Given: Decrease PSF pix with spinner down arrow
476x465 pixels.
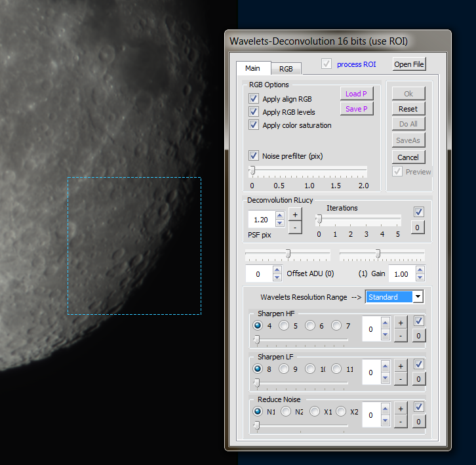Looking at the screenshot, I should [x=280, y=223].
